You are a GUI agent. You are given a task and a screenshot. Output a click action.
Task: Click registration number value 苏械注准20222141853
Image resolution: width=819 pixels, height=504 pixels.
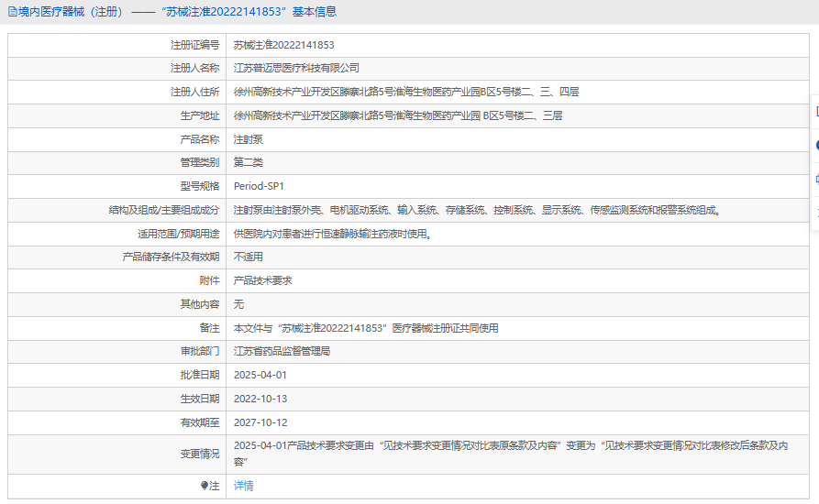(283, 45)
